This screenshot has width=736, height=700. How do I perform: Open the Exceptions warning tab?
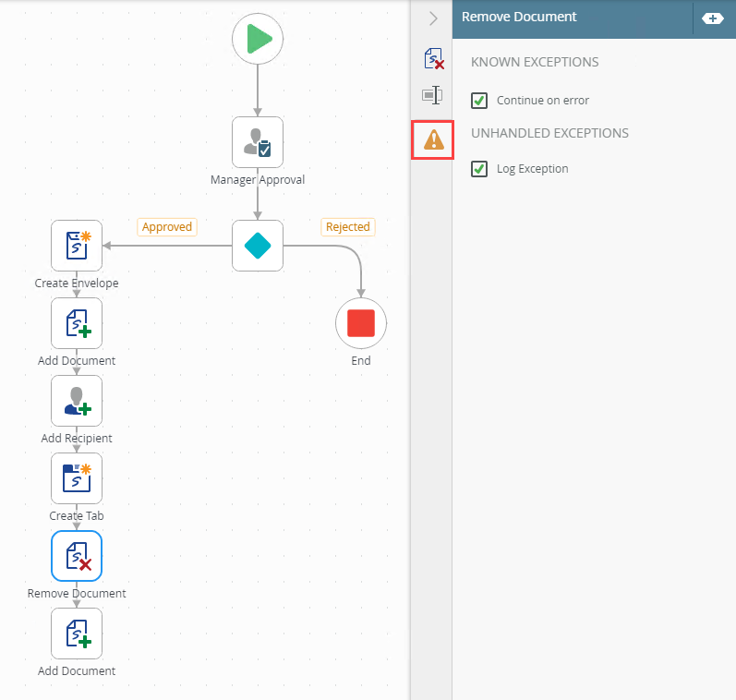point(433,139)
